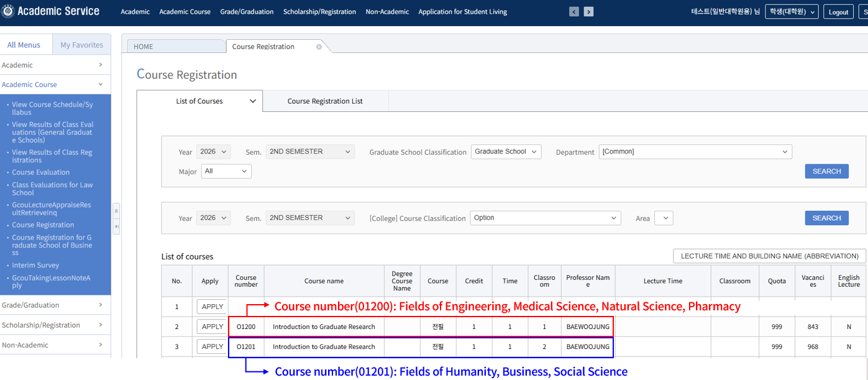Viewport: 868px width, 380px height.
Task: Open the Non-Academic top menu
Action: (387, 12)
